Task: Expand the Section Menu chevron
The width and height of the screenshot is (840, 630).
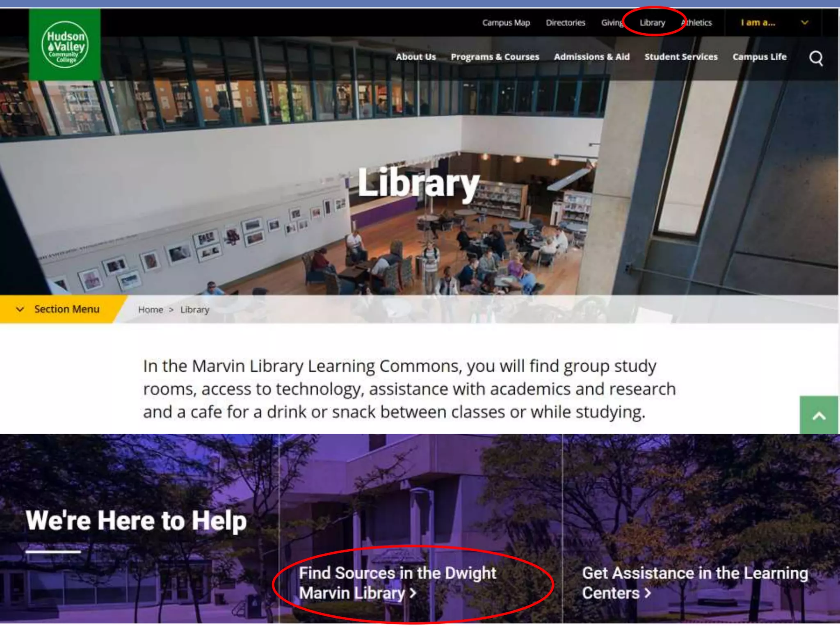Action: click(20, 309)
